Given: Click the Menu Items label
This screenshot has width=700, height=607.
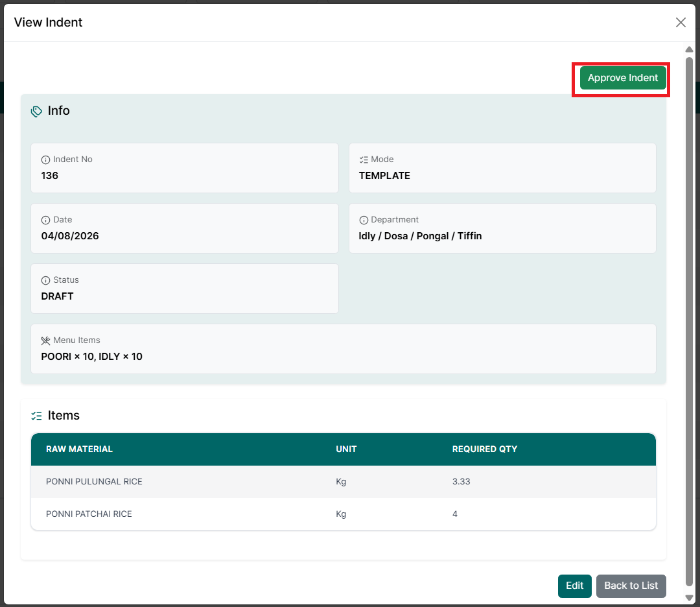Looking at the screenshot, I should 76,340.
